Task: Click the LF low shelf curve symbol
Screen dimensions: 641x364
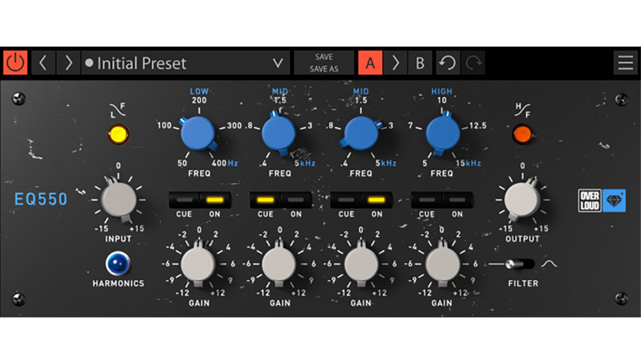Action: [x=118, y=110]
